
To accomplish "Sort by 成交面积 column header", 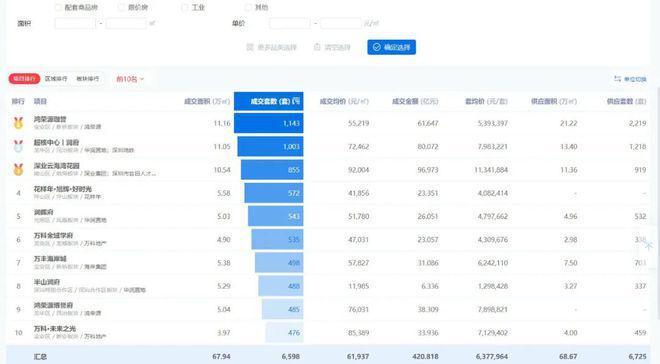I will tap(207, 101).
